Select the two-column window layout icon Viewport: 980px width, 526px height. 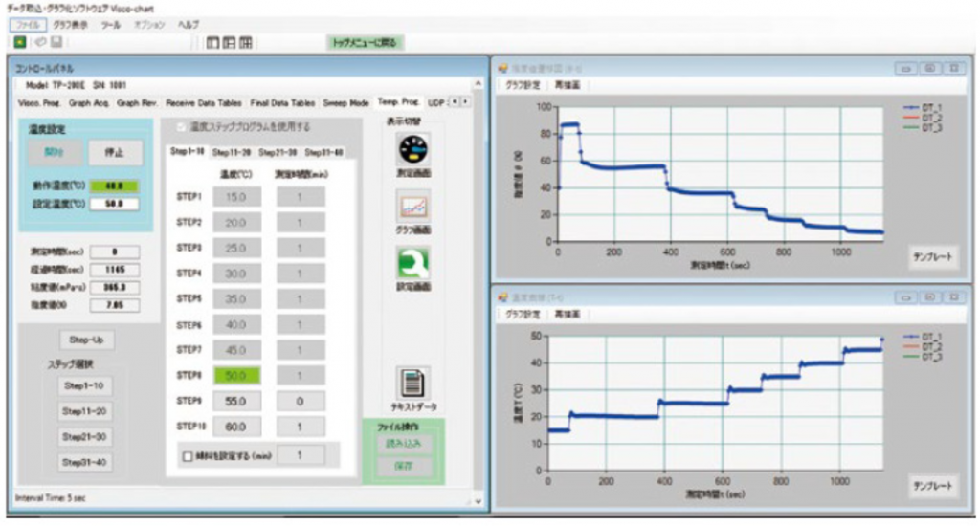click(x=213, y=42)
